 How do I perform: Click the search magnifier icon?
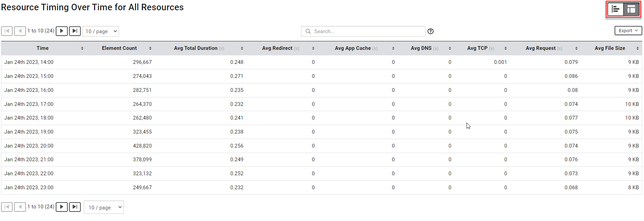(308, 31)
